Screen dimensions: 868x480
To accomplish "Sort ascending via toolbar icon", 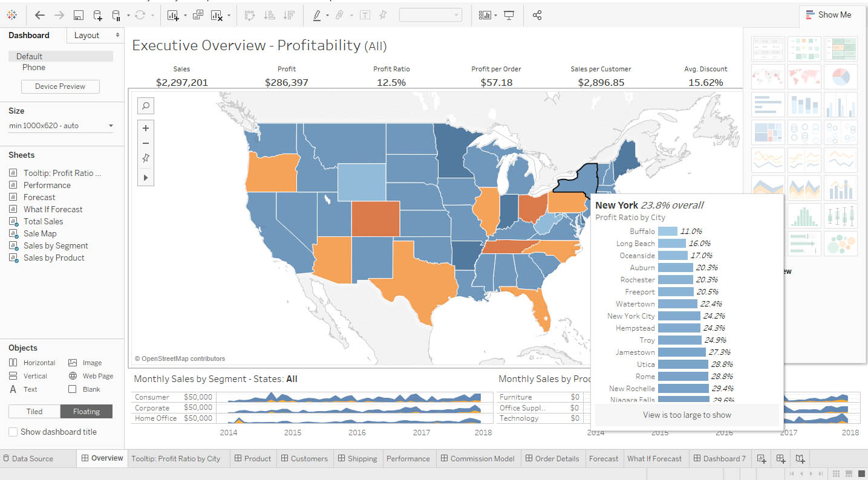I will [x=270, y=15].
